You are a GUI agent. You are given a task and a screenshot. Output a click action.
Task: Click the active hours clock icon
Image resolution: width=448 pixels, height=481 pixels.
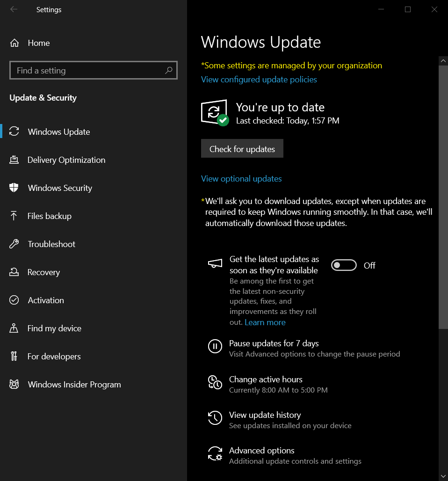coord(215,382)
